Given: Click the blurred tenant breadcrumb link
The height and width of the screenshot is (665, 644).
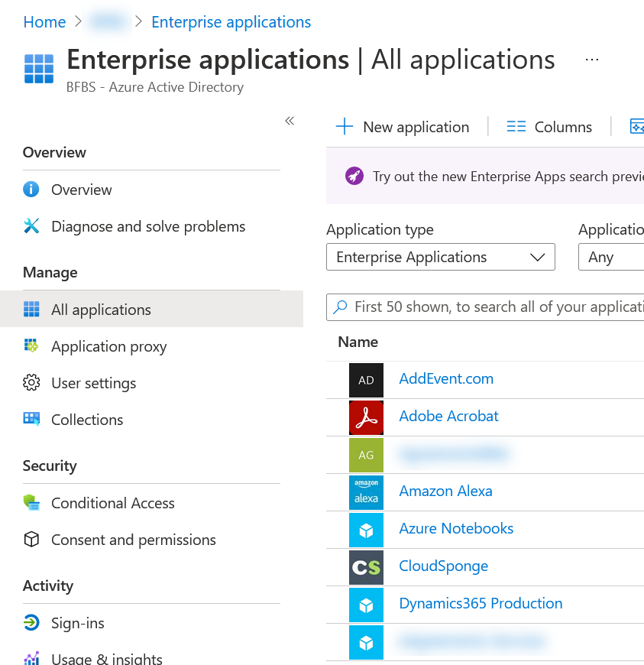Looking at the screenshot, I should 108,21.
